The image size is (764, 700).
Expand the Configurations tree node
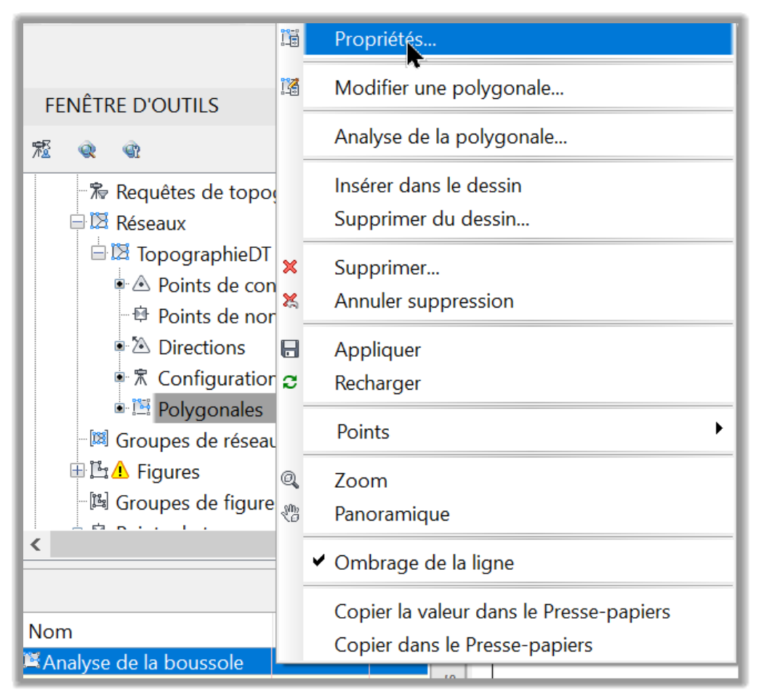pyautogui.click(x=119, y=377)
